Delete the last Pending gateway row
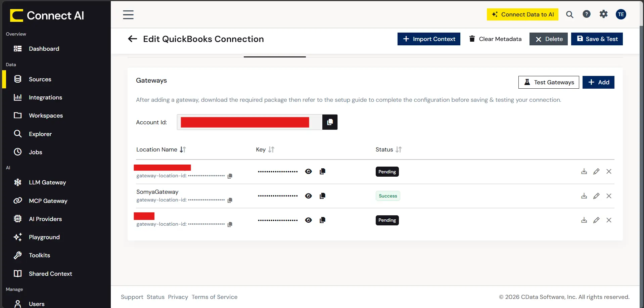Image resolution: width=644 pixels, height=308 pixels. [609, 220]
